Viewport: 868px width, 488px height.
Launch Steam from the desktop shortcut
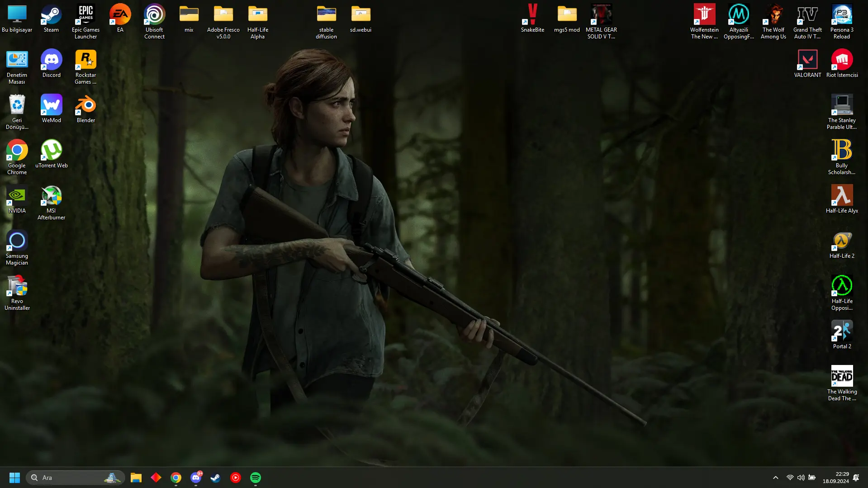pos(51,19)
